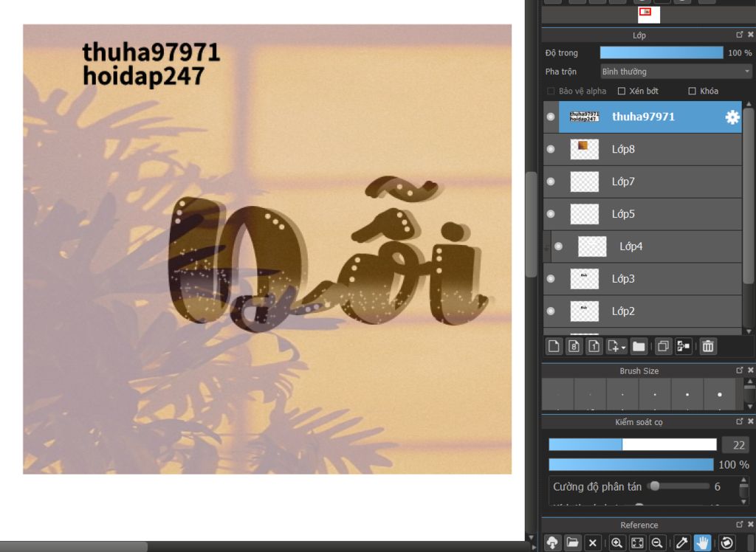Hide the Lớp8 layer
The width and height of the screenshot is (756, 552).
click(551, 149)
